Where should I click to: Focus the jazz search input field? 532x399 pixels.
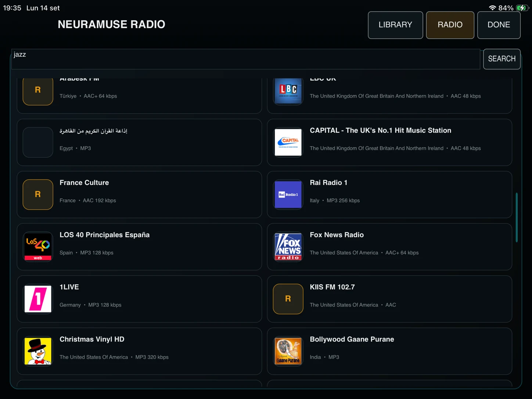pyautogui.click(x=246, y=59)
